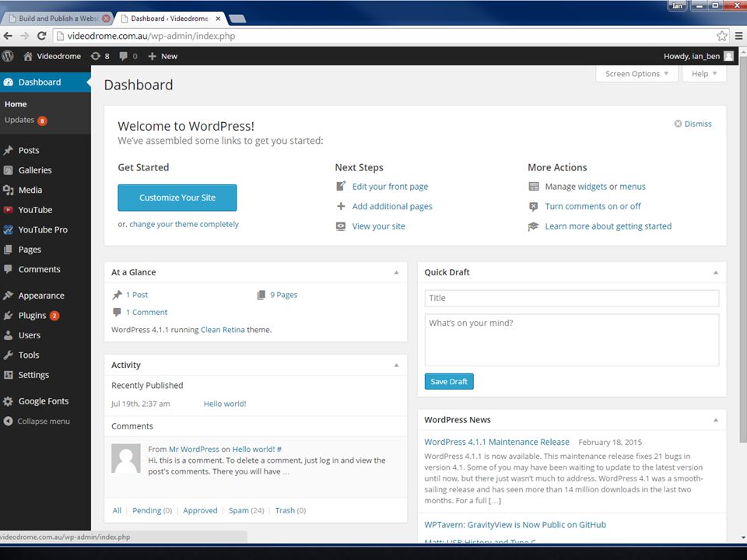Open View your site link

coord(379,226)
